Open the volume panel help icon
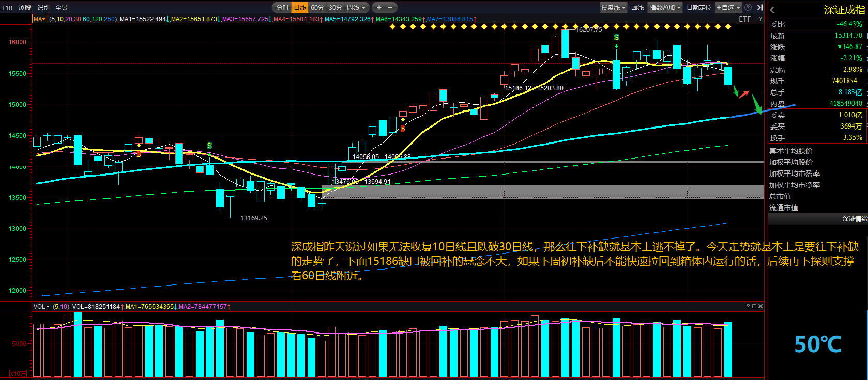This screenshot has height=380, width=868. (748, 307)
